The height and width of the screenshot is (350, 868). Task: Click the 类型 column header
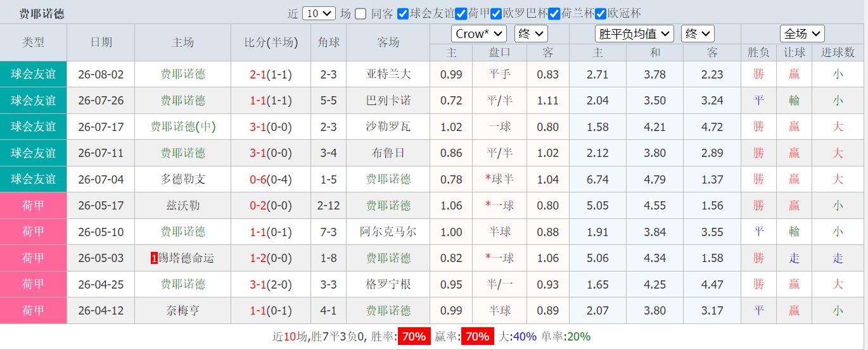(x=34, y=42)
